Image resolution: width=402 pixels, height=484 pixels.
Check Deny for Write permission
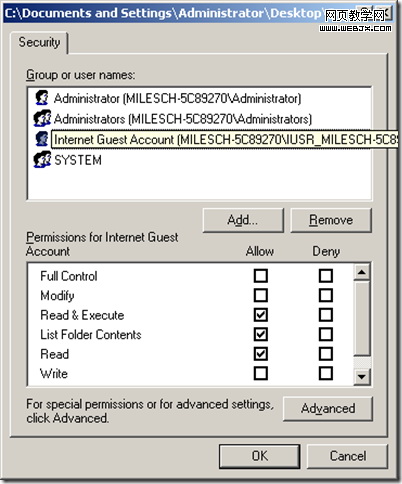[x=326, y=373]
